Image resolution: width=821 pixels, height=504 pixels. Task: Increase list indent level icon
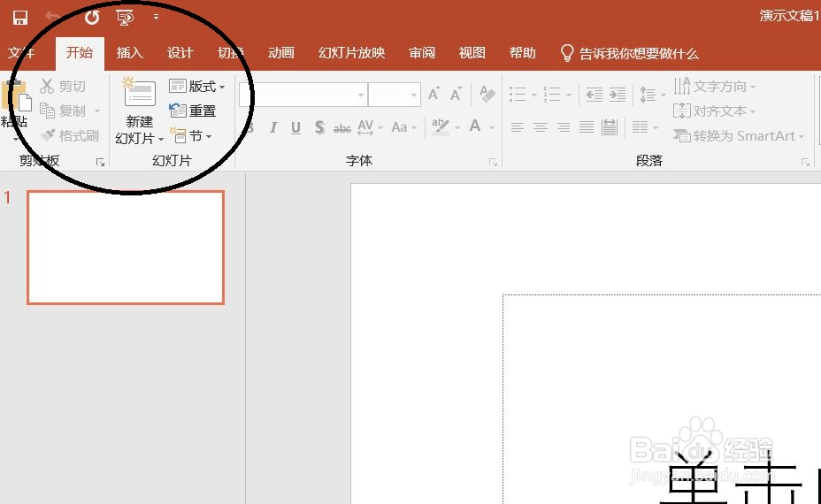(617, 95)
